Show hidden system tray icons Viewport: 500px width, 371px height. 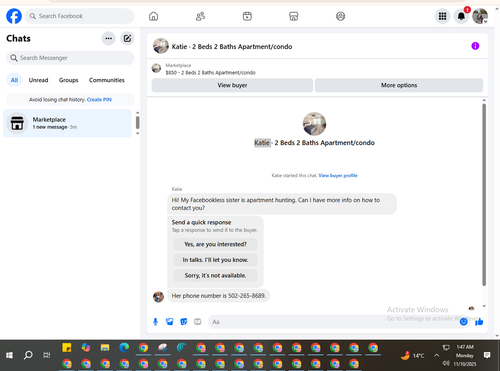pyautogui.click(x=436, y=355)
